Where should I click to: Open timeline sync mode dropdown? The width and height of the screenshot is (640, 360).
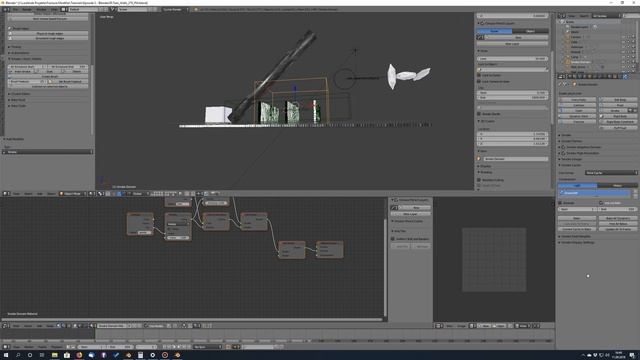pyautogui.click(x=207, y=347)
